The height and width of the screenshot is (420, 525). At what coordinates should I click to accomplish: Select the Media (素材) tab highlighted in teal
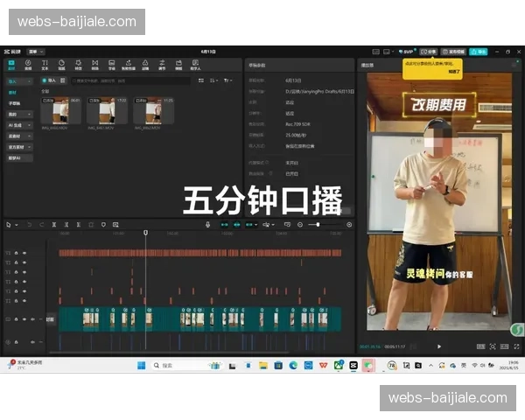[x=11, y=65]
